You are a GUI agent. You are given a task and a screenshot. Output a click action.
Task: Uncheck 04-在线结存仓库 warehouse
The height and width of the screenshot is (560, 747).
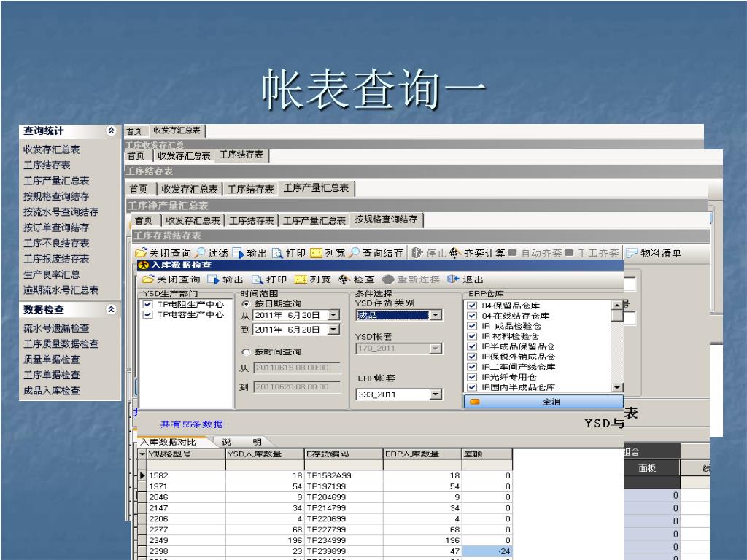(472, 316)
